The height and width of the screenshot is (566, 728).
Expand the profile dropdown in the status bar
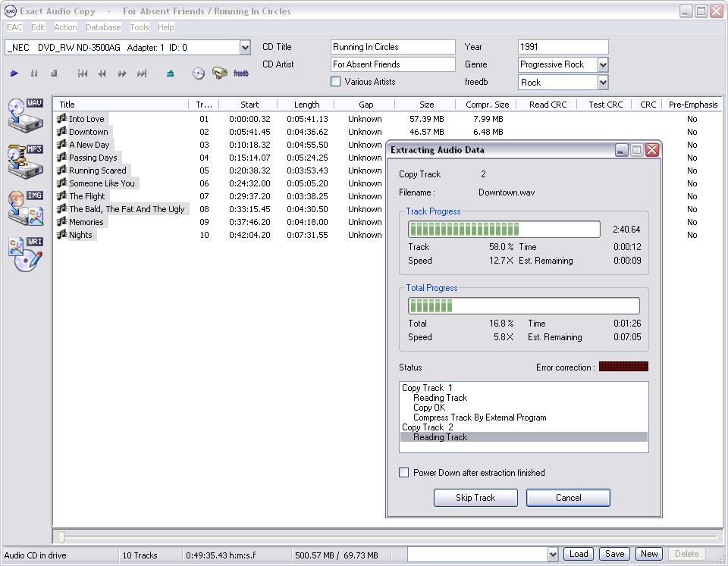(553, 554)
